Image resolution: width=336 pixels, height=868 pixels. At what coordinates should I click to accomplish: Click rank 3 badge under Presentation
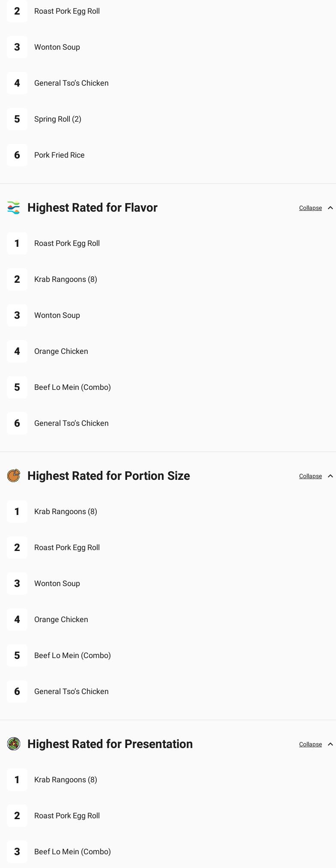point(17,852)
